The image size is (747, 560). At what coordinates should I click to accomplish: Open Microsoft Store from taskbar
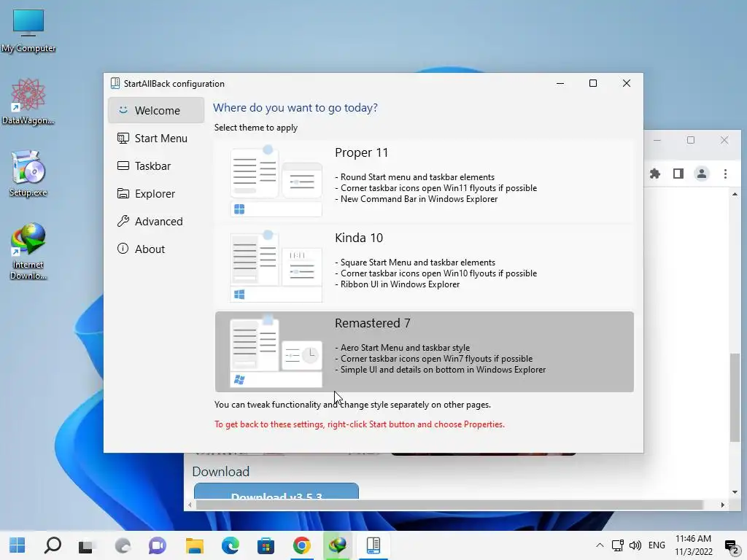point(266,545)
